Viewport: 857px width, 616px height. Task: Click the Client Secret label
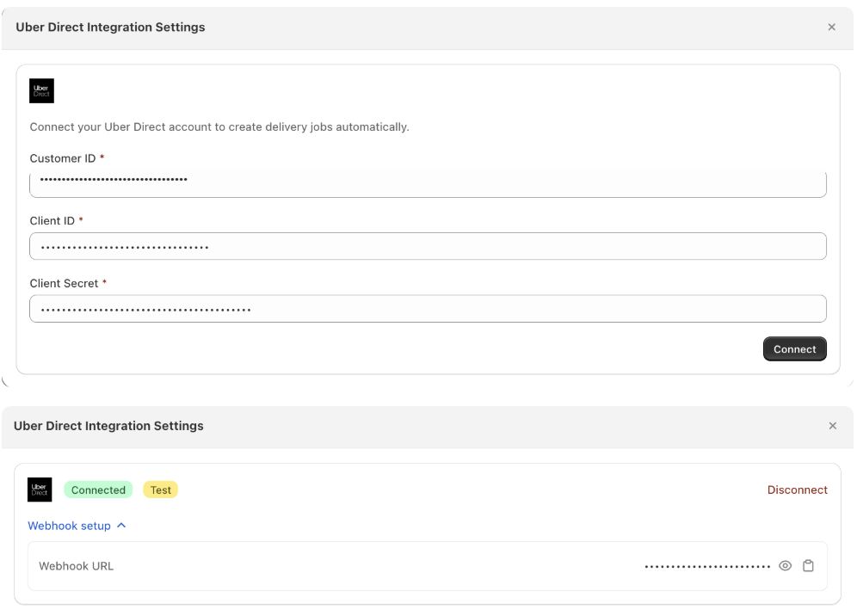[64, 283]
